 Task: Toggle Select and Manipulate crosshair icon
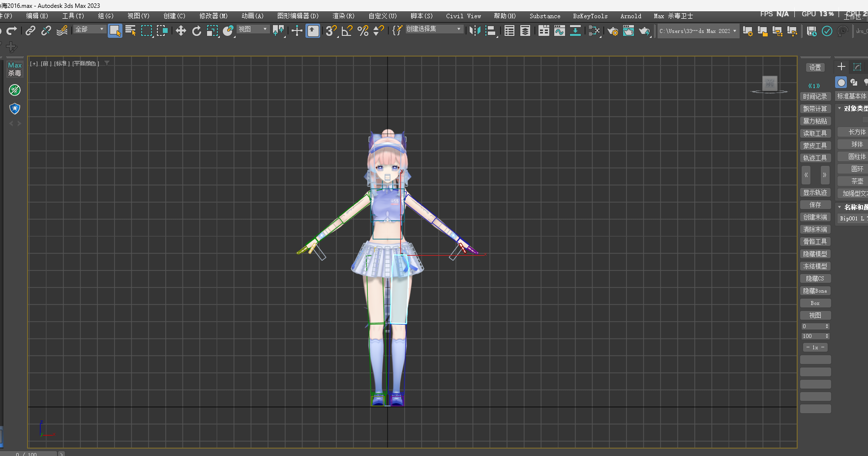click(297, 31)
